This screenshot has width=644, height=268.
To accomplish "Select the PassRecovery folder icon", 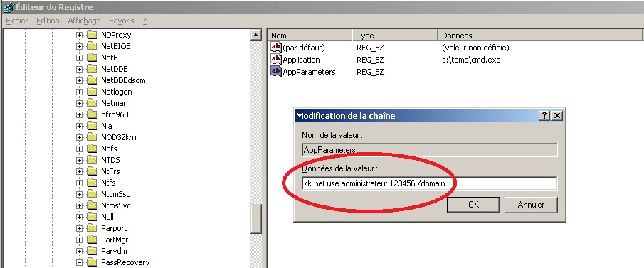I will click(x=92, y=262).
